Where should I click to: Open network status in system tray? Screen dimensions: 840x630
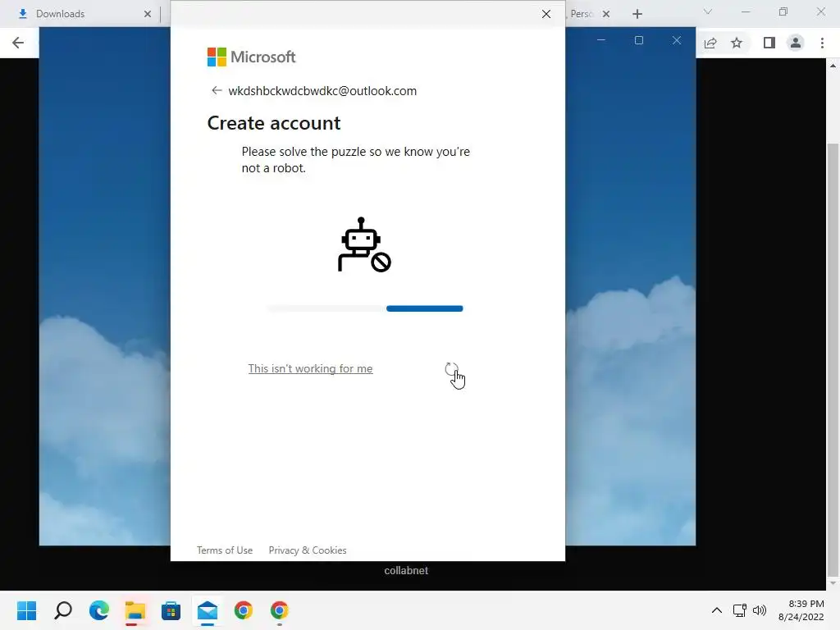pos(740,610)
